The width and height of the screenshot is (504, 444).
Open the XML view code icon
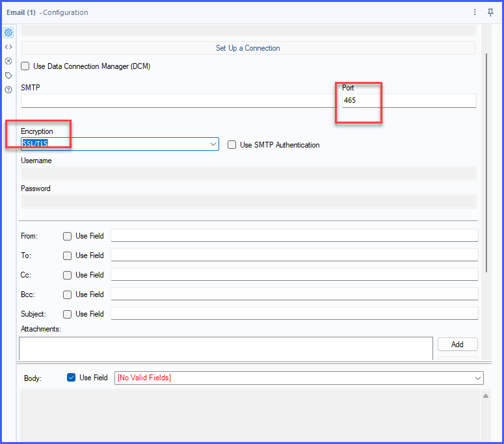8,47
